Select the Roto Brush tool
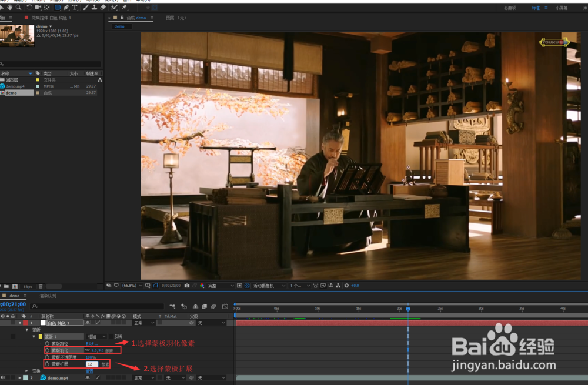588x385 pixels. point(114,7)
